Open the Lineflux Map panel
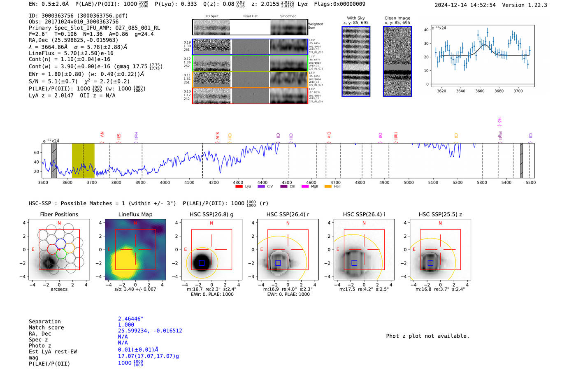 135,250
